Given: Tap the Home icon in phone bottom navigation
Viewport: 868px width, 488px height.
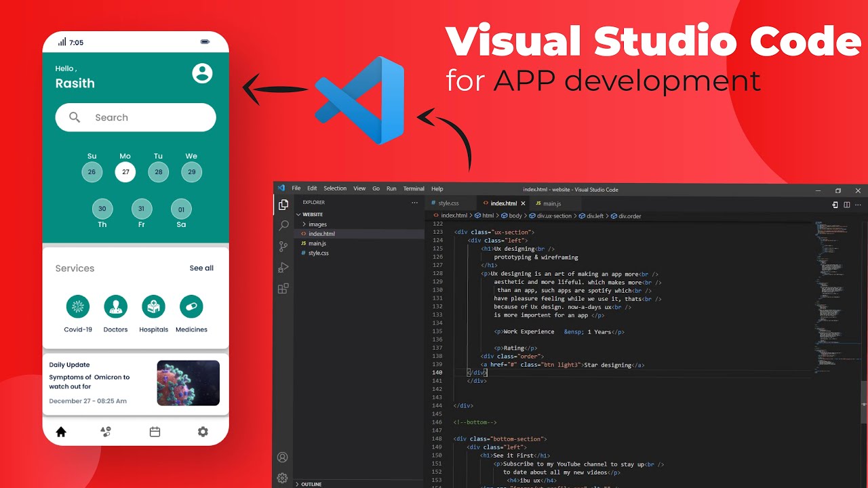Looking at the screenshot, I should 61,432.
